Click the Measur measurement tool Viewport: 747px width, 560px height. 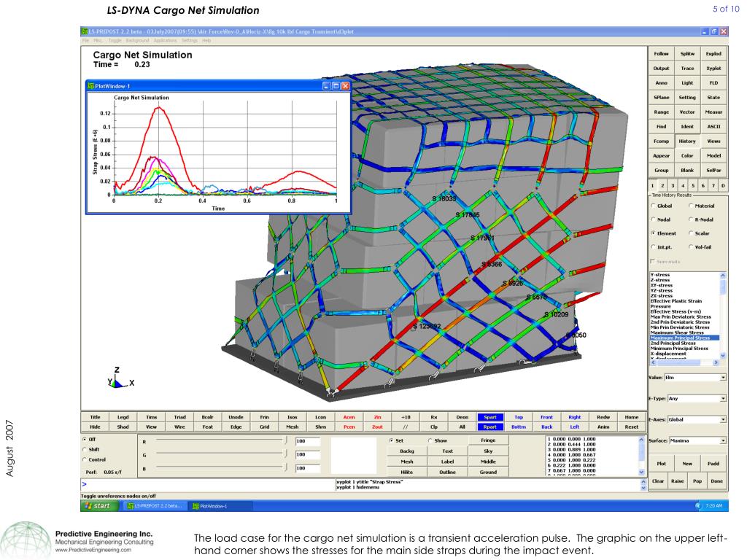713,112
